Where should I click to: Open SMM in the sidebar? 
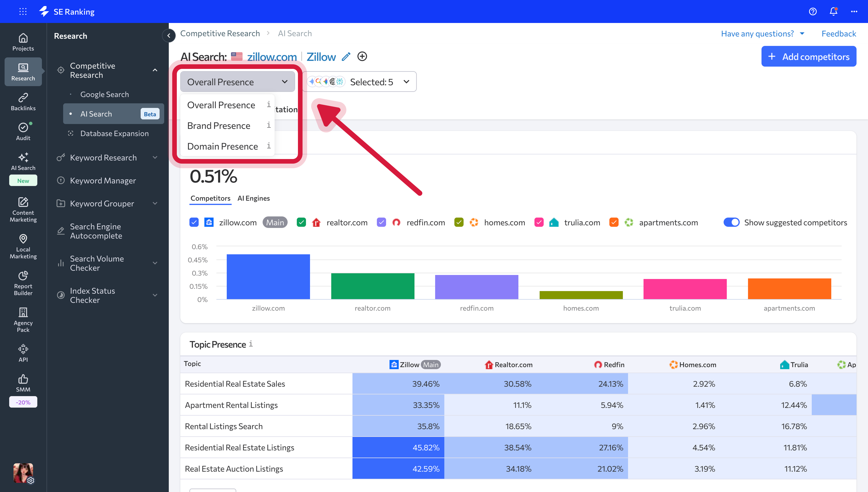coord(23,383)
